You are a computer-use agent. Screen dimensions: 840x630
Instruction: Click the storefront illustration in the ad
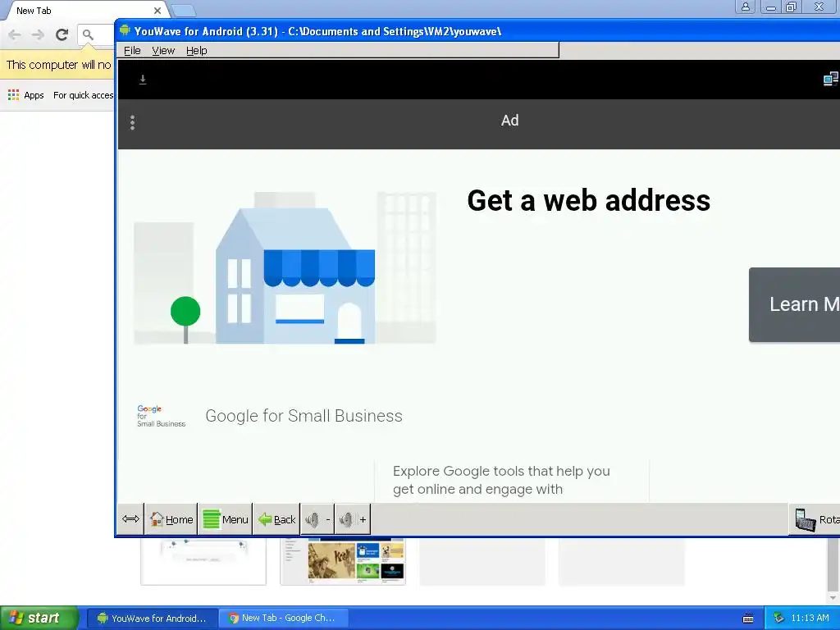click(285, 268)
